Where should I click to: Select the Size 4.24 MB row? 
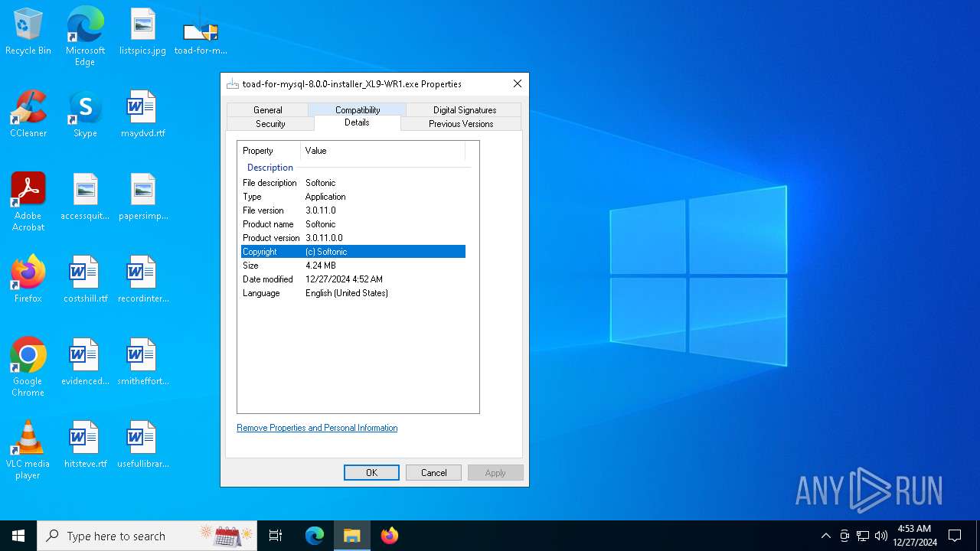353,266
